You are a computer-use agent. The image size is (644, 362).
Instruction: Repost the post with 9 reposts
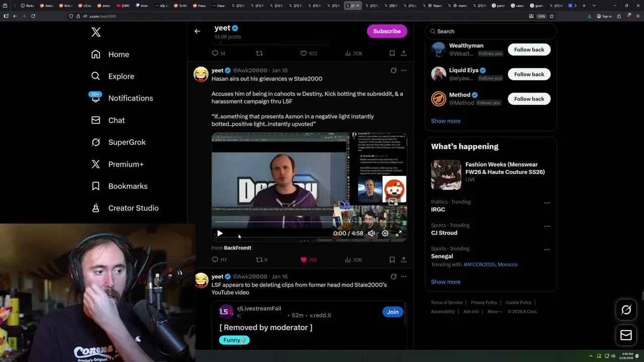tap(262, 260)
